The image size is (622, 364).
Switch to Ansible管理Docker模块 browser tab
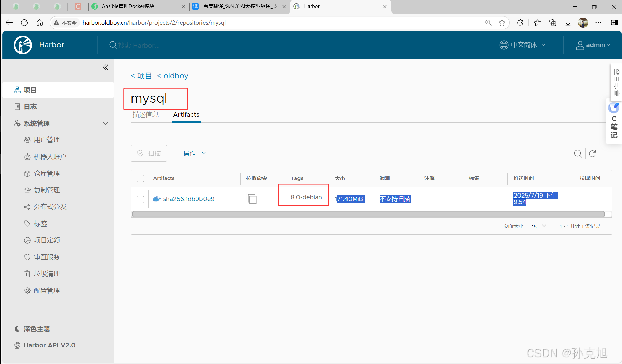[139, 6]
